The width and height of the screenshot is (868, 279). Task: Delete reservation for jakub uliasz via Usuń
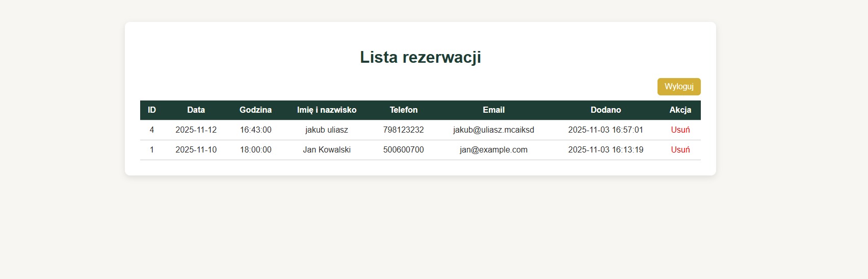(x=680, y=130)
